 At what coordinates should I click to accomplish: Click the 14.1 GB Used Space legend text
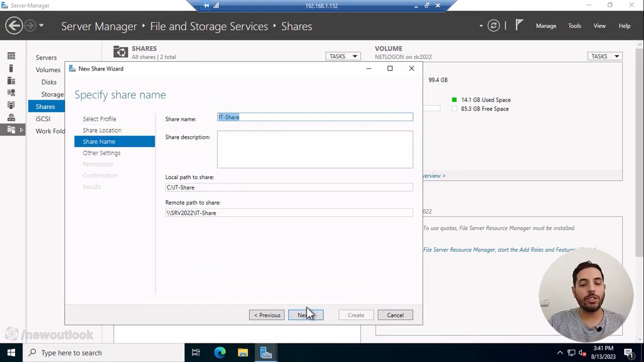coord(486,100)
